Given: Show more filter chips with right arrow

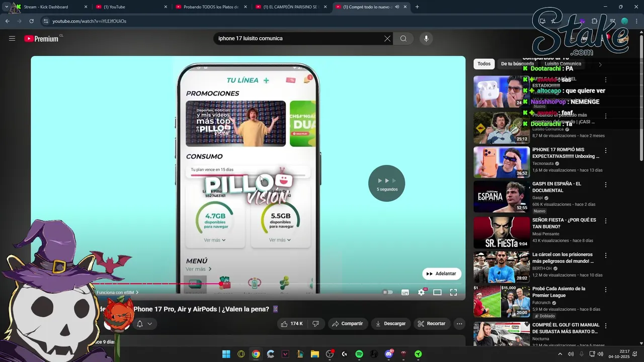Looking at the screenshot, I should tap(600, 64).
